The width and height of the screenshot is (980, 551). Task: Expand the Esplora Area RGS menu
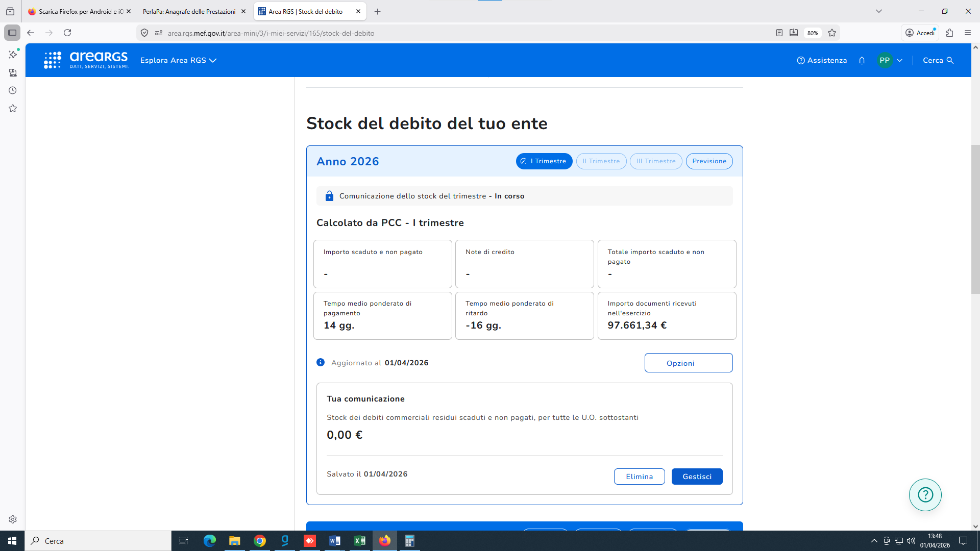178,60
